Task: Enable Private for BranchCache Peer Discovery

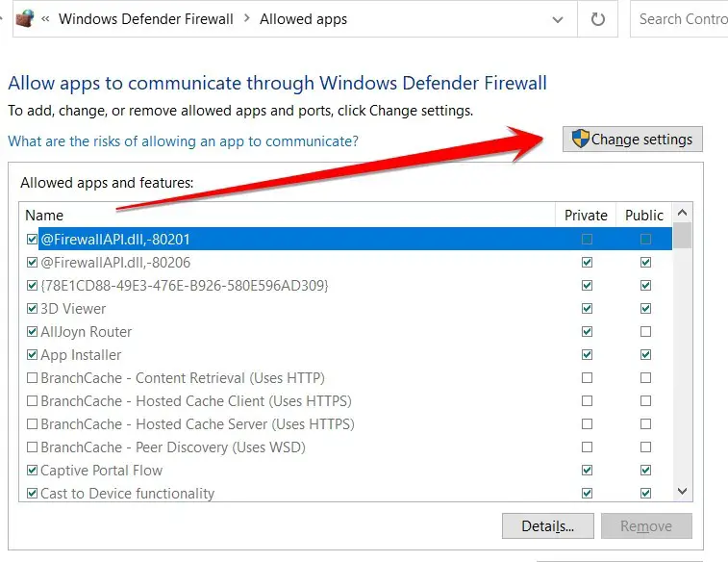Action: click(x=587, y=447)
